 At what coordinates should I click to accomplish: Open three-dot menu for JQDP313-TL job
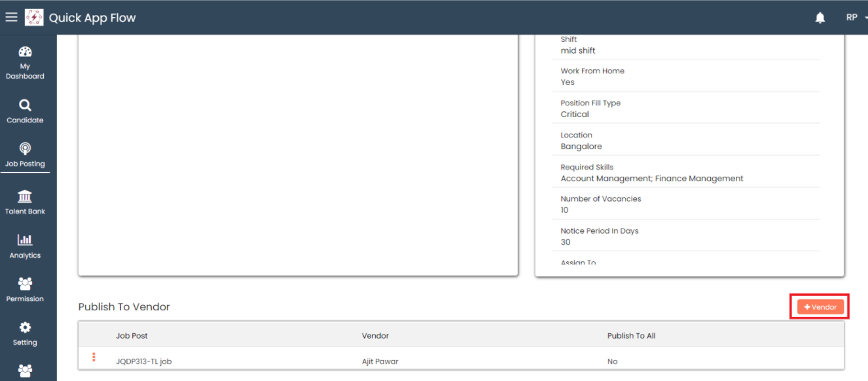coord(94,357)
